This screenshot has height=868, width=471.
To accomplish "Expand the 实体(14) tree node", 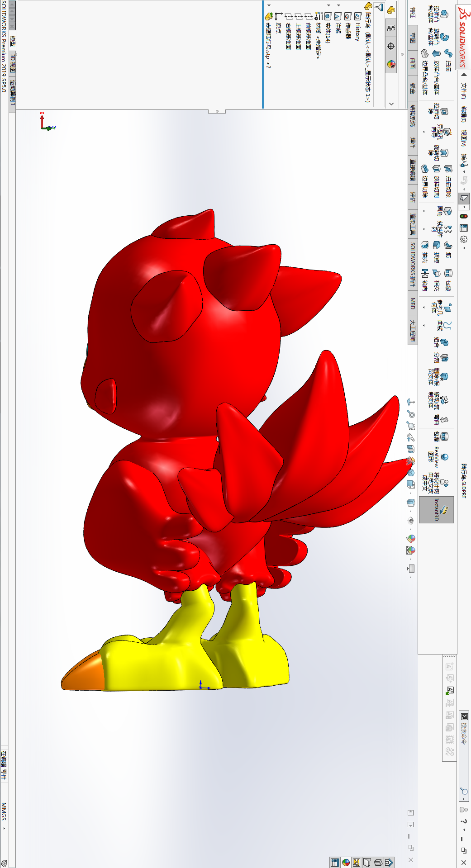I will pos(329,5).
